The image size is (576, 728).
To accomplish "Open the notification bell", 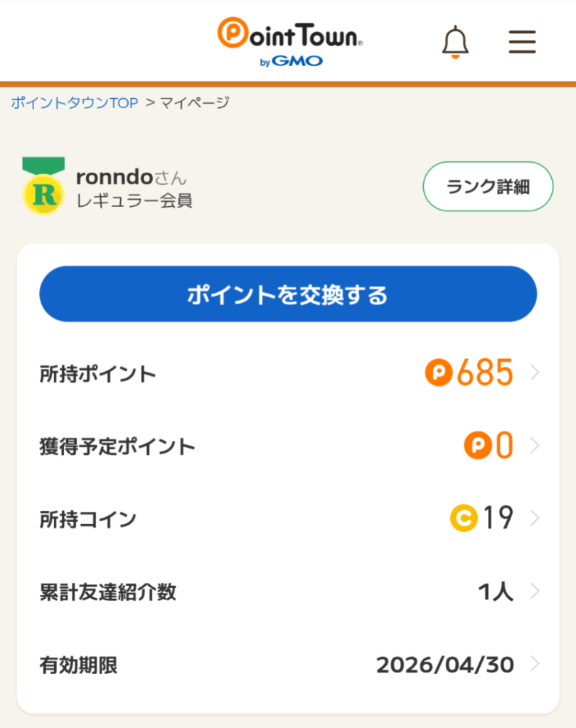I will coord(455,42).
